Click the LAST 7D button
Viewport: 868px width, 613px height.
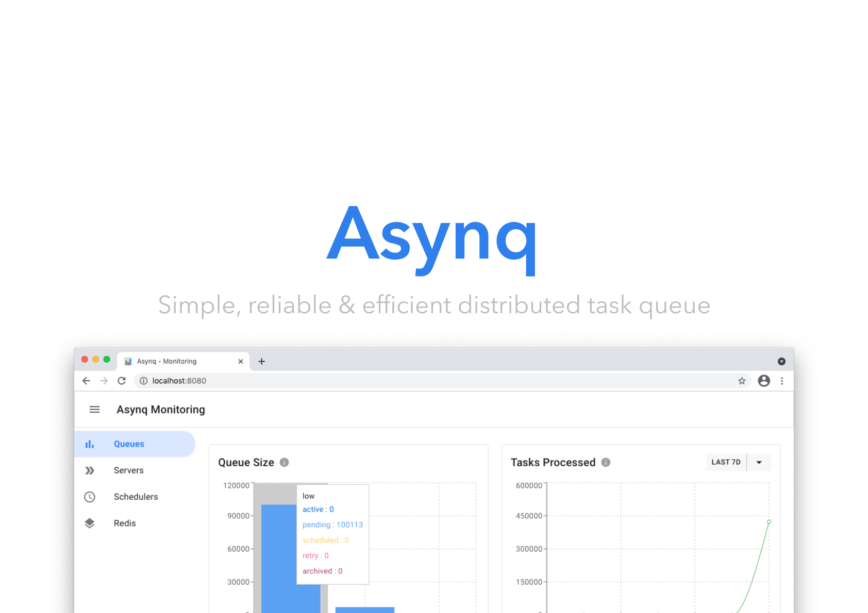[726, 462]
